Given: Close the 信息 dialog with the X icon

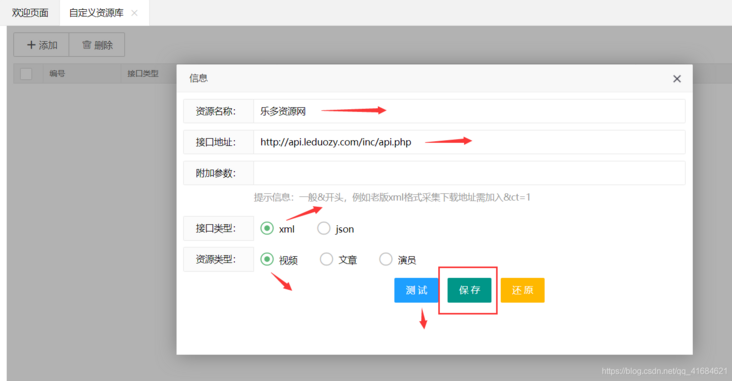Looking at the screenshot, I should [677, 79].
